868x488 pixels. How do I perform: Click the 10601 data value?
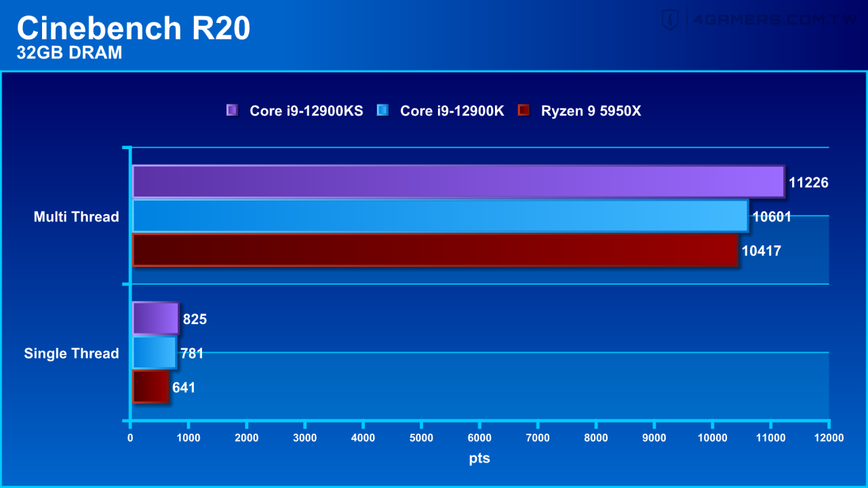coord(772,217)
